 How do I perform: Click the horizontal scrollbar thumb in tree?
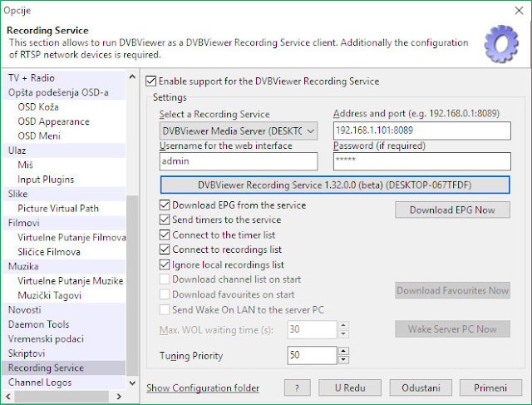62,396
